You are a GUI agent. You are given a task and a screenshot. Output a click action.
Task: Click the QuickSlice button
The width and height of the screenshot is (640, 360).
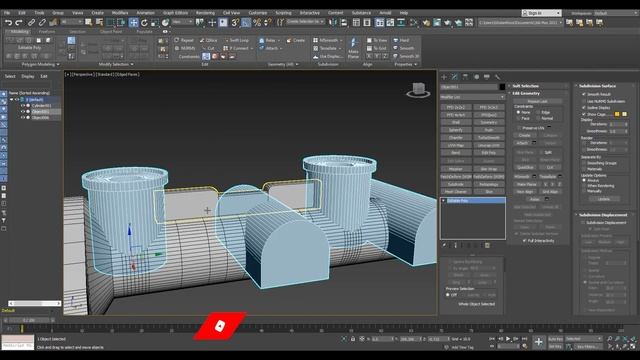coord(525,167)
